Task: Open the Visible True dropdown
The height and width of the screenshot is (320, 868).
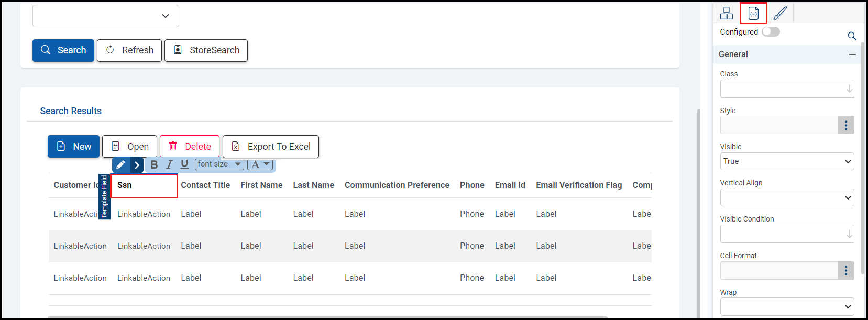Action: coord(787,161)
